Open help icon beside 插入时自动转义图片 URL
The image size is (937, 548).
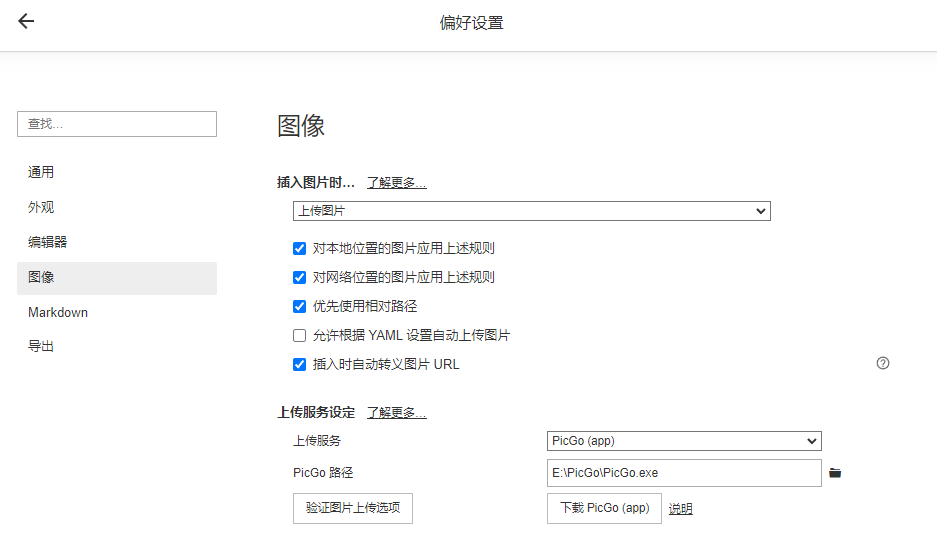[883, 363]
